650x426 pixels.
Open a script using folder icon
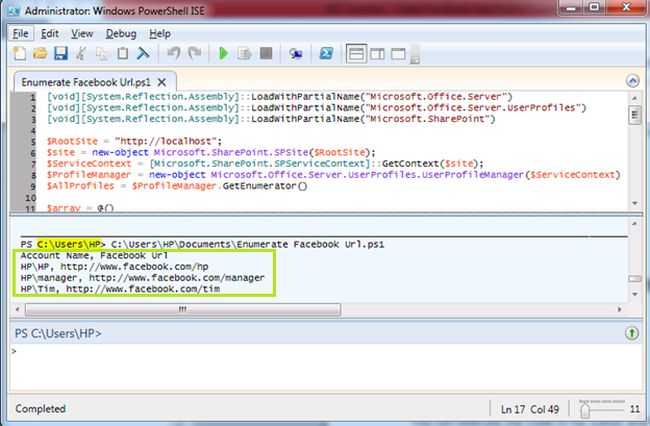[x=40, y=53]
